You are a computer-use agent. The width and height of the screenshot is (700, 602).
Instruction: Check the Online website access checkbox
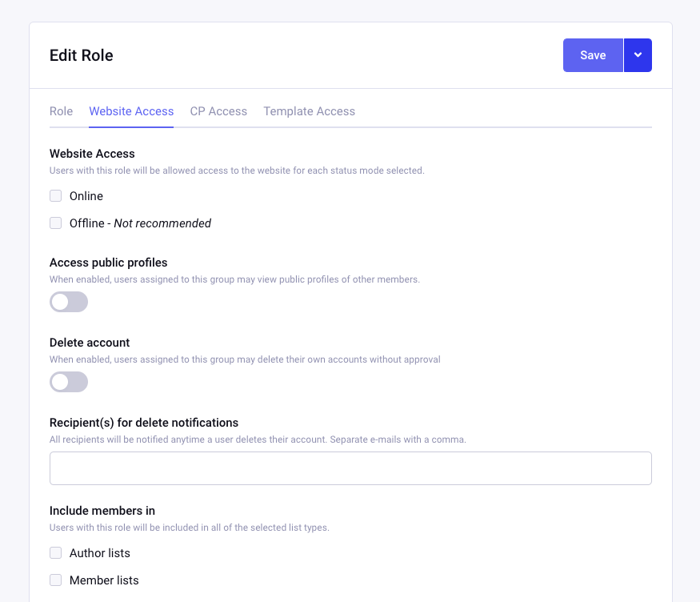click(x=55, y=195)
